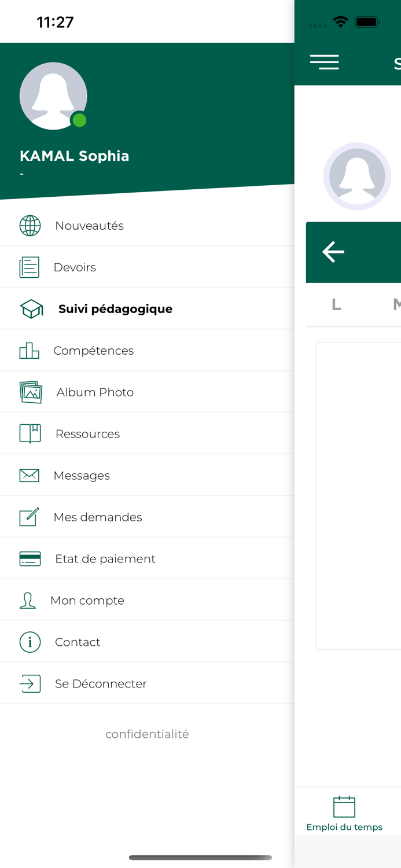This screenshot has height=868, width=401.
Task: Tap the graduation cap Suivi pédagogique icon
Action: [x=32, y=309]
